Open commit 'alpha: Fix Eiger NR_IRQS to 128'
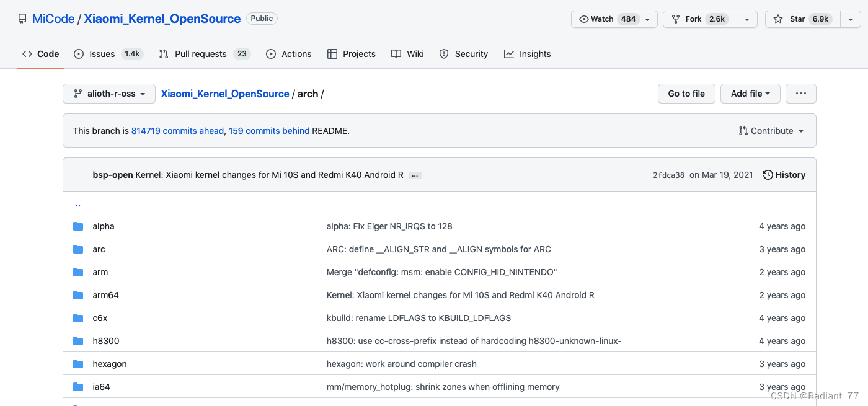 (x=389, y=226)
